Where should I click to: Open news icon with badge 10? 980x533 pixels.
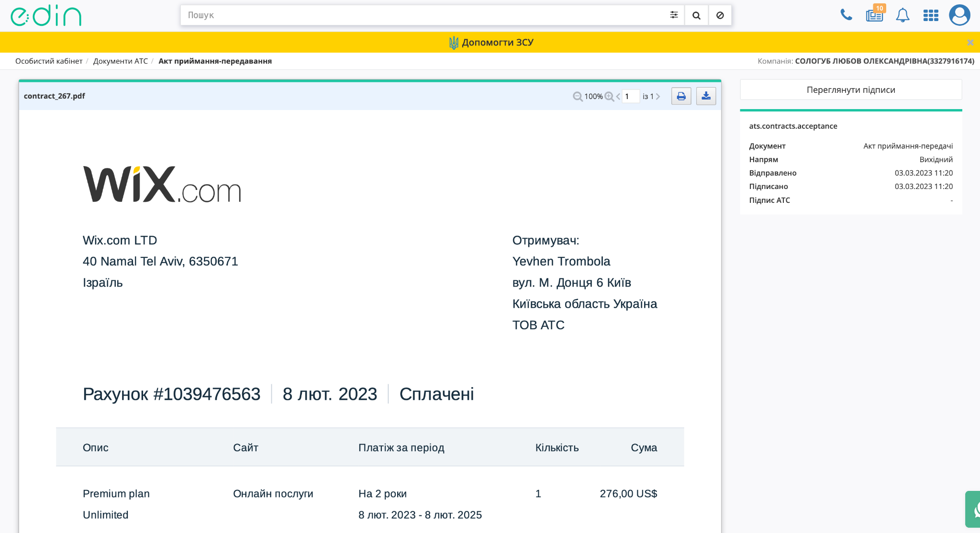click(x=875, y=15)
